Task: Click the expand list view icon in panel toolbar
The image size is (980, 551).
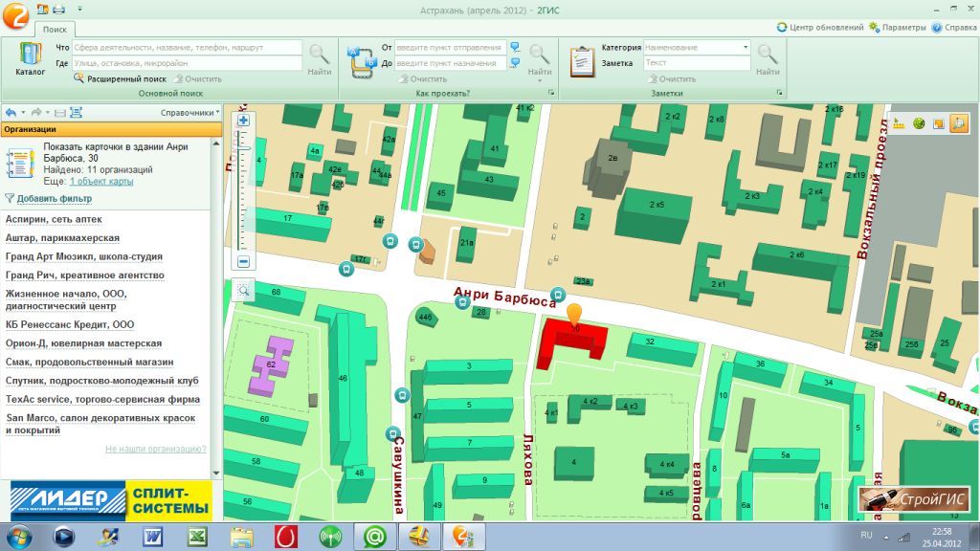Action: pyautogui.click(x=76, y=113)
